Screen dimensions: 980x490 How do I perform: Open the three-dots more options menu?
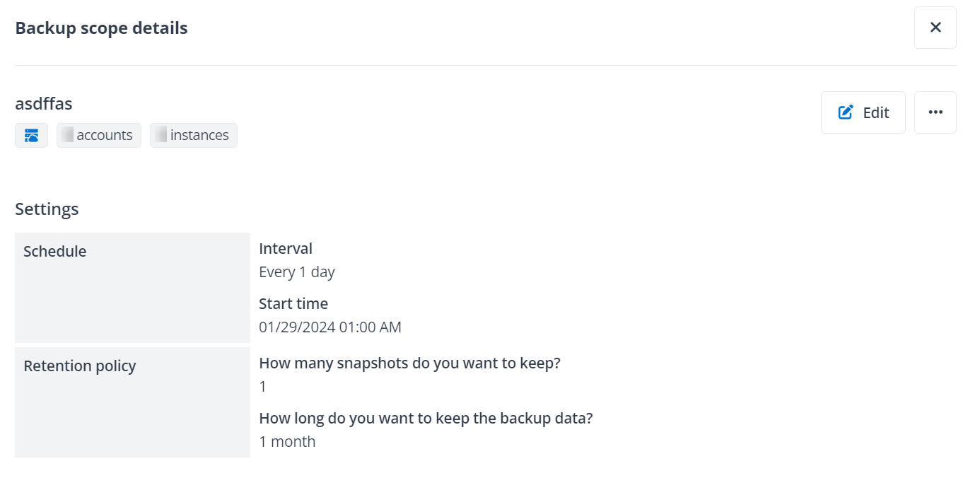click(935, 112)
